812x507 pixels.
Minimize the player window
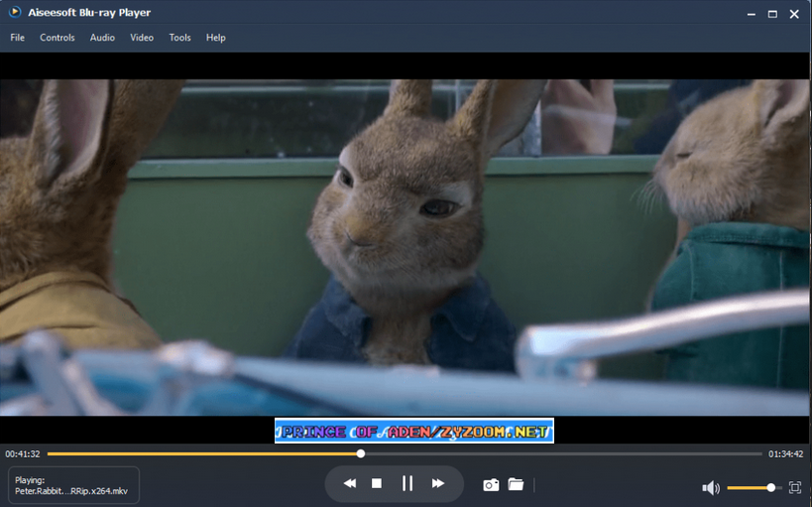coord(751,14)
